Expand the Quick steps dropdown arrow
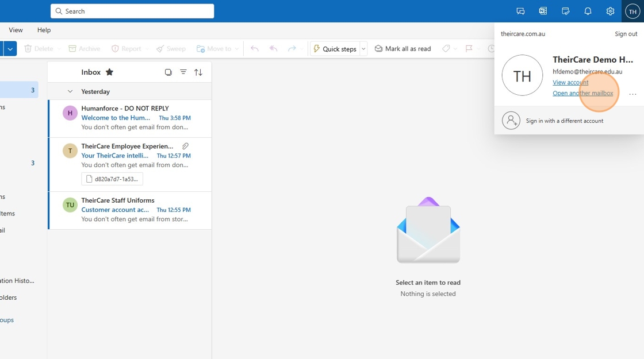 [x=363, y=48]
